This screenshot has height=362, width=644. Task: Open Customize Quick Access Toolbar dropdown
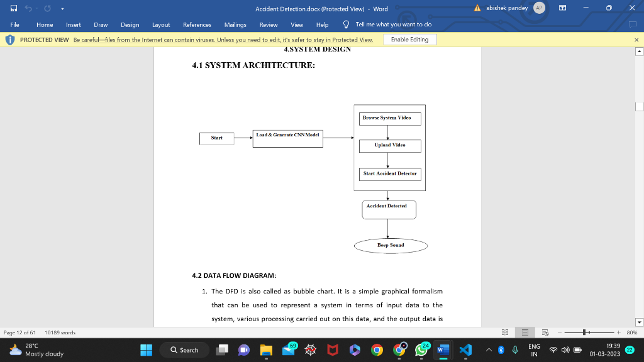(x=62, y=9)
